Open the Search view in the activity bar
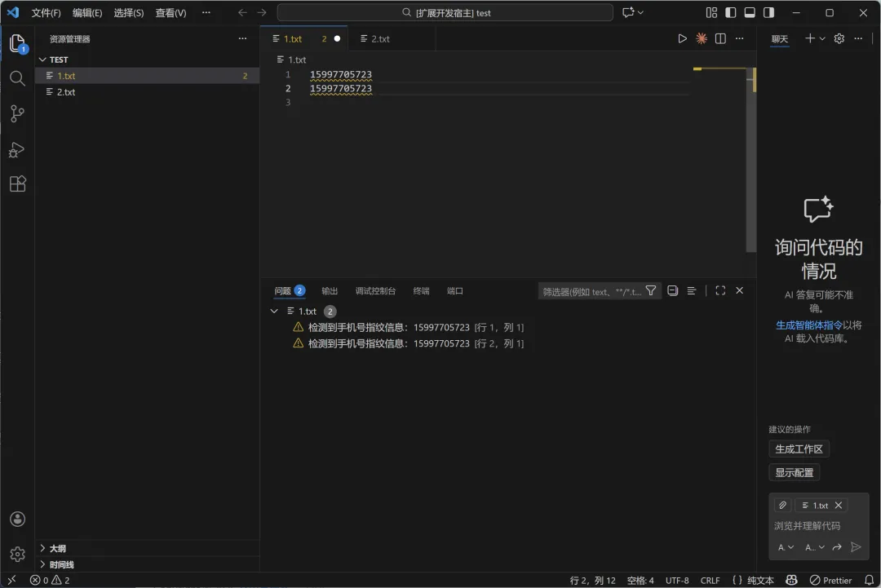This screenshot has width=881, height=588. pos(18,78)
